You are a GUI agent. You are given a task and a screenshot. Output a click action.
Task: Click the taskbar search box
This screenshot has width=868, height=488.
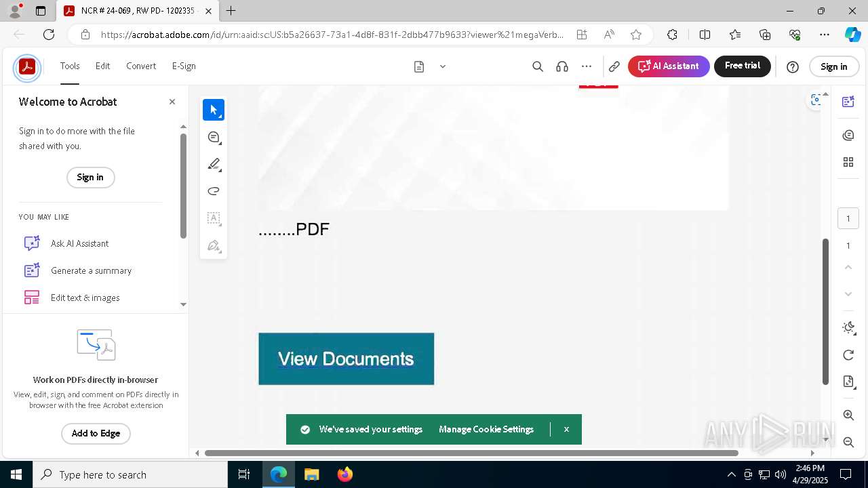(x=130, y=474)
